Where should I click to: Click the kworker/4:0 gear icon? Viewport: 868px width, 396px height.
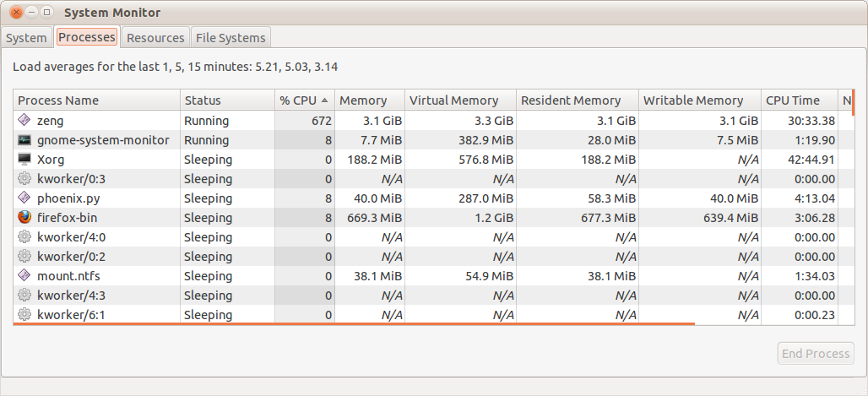point(24,237)
